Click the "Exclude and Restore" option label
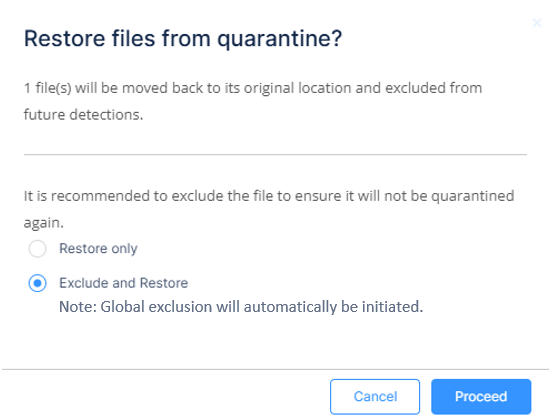This screenshot has height=420, width=549. pos(124,283)
